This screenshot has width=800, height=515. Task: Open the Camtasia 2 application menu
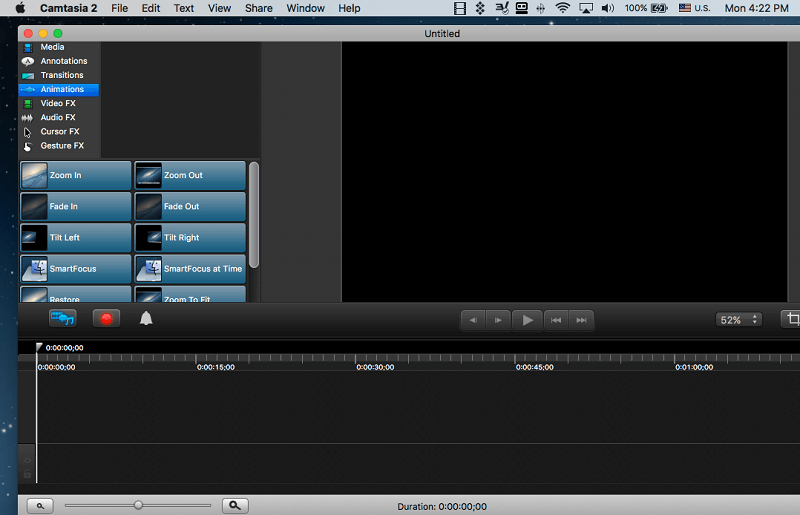(x=68, y=8)
